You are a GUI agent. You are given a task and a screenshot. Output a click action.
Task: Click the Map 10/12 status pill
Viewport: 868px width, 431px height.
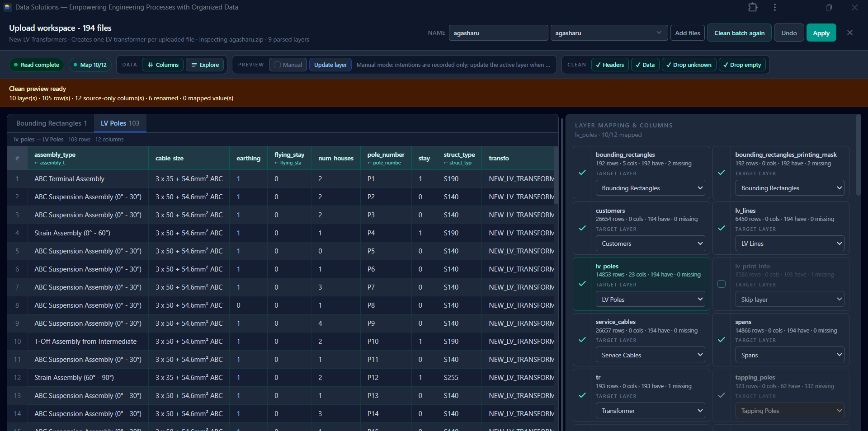(x=90, y=65)
